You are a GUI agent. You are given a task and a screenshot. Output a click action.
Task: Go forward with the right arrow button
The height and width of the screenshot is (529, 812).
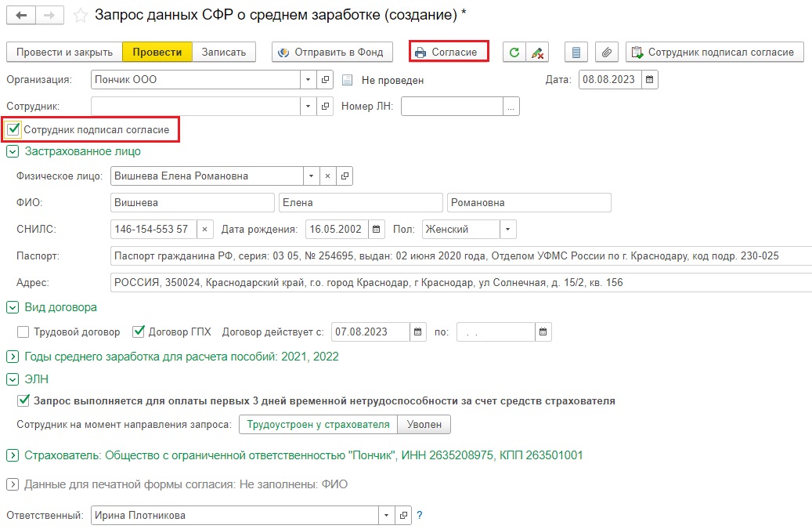[x=49, y=15]
